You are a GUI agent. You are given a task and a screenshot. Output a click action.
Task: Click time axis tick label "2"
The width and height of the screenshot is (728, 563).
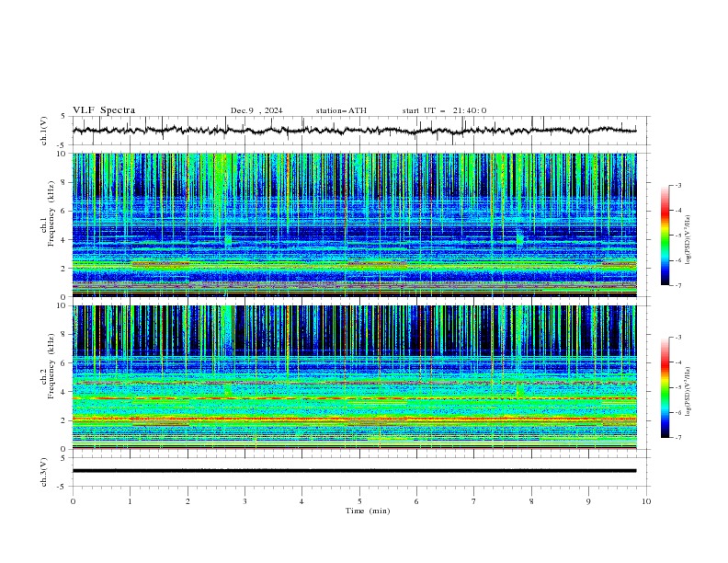click(188, 501)
